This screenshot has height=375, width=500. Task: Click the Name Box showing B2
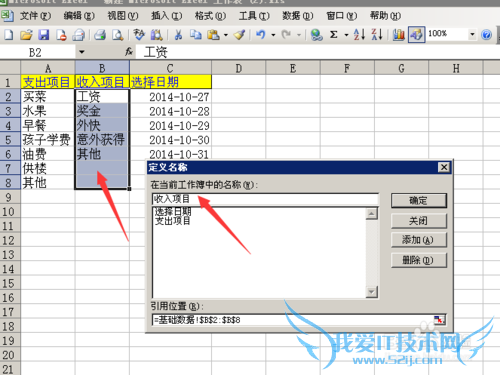pyautogui.click(x=37, y=52)
